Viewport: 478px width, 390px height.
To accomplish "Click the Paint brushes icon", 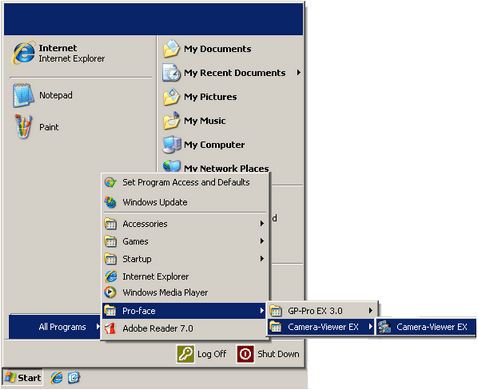I will 23,126.
